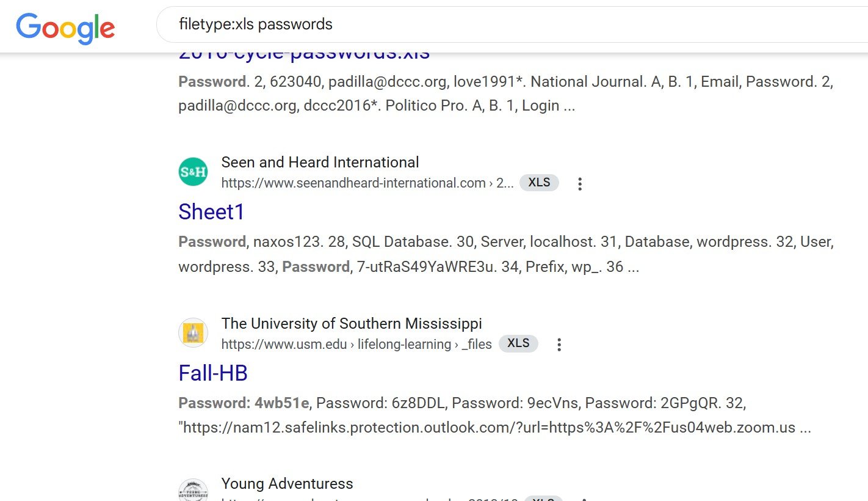Screen dimensions: 868x501
Task: Click the Fall-HB snippet with the safelinks URL
Action: pyautogui.click(x=494, y=415)
